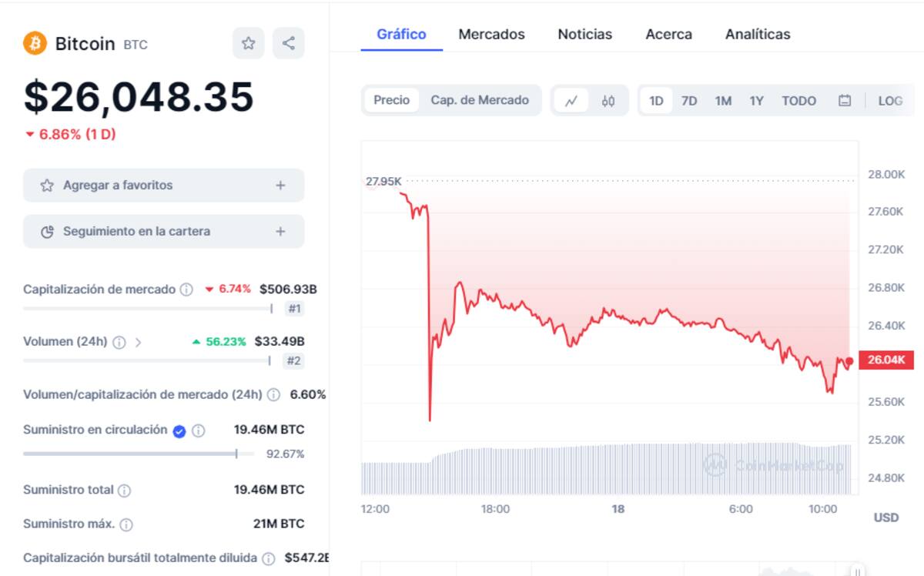Image resolution: width=924 pixels, height=576 pixels.
Task: Click the verified badge by Suministro en circulación
Action: coord(179,431)
